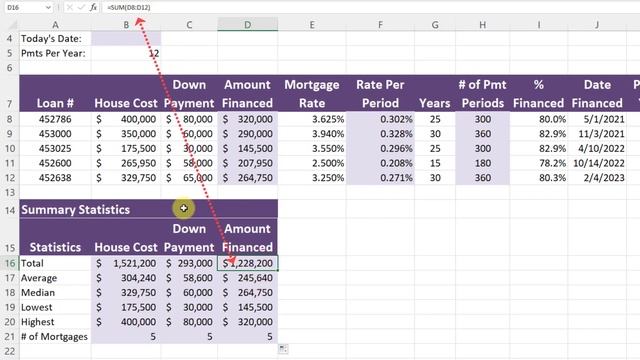Click amount financed 290,000 in row 9

[247, 134]
